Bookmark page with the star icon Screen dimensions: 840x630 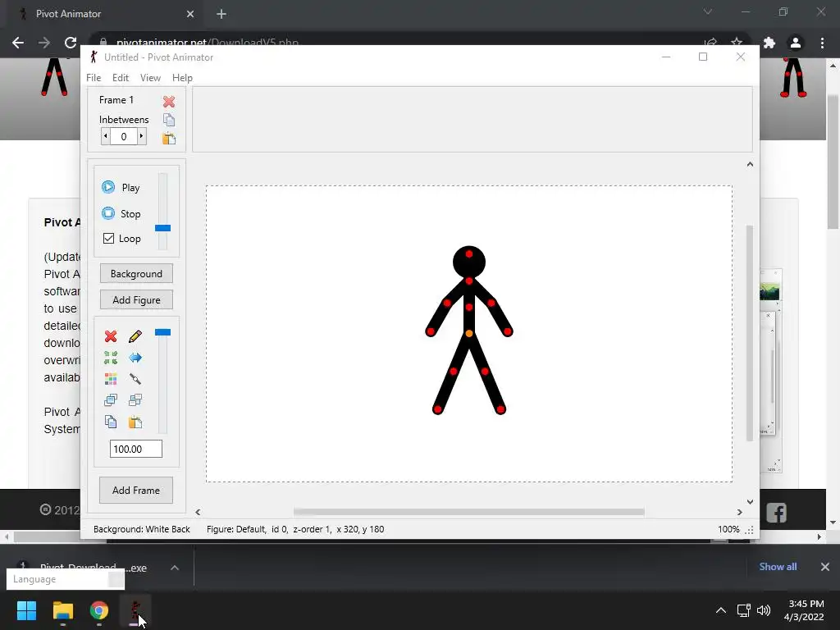coord(737,43)
